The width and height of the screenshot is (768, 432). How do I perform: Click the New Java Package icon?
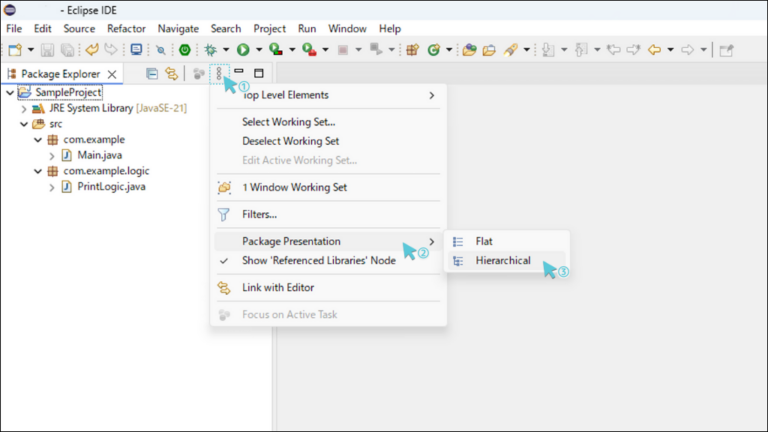[x=412, y=49]
